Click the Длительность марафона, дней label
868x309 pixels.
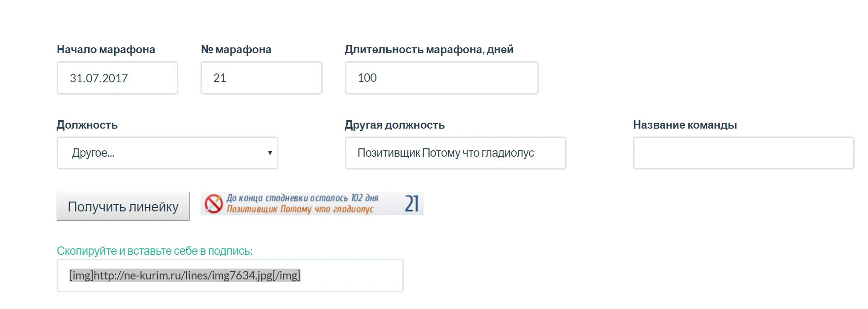(429, 49)
